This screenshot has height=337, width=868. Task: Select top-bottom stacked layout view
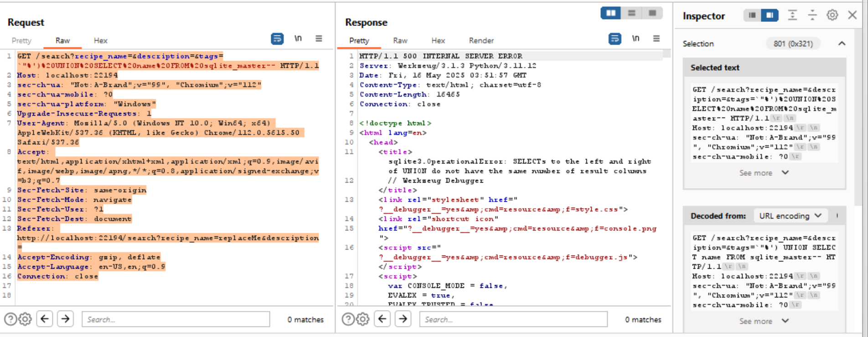pos(631,13)
